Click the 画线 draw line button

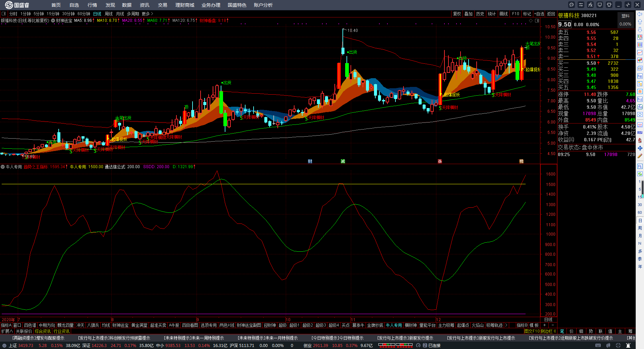(503, 14)
